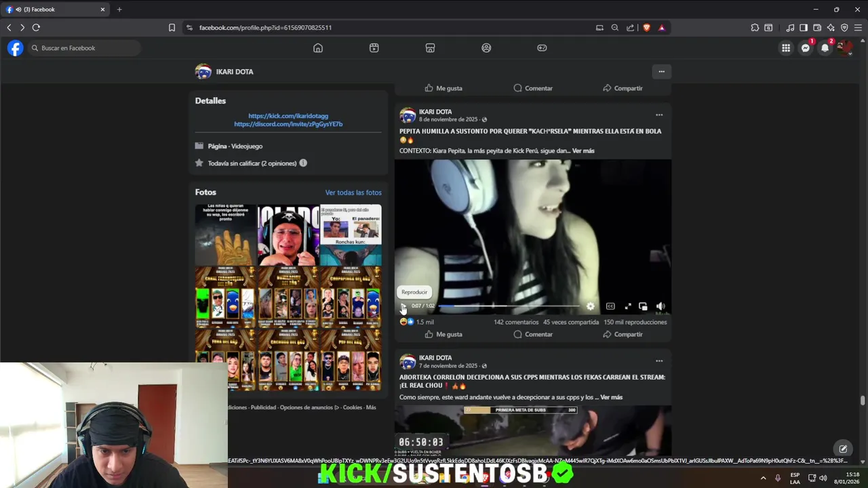Viewport: 868px width, 488px height.
Task: Comment on the Pepita video post
Action: (533, 334)
